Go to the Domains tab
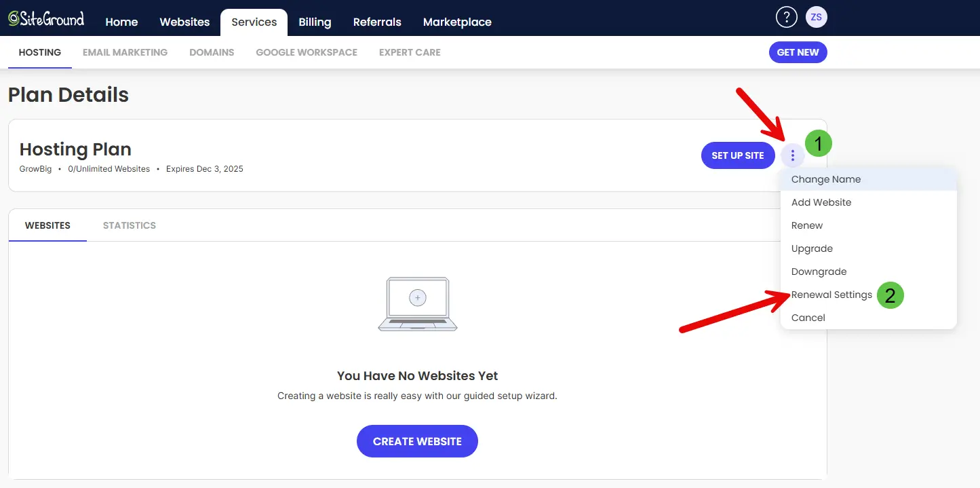980x488 pixels. click(212, 52)
